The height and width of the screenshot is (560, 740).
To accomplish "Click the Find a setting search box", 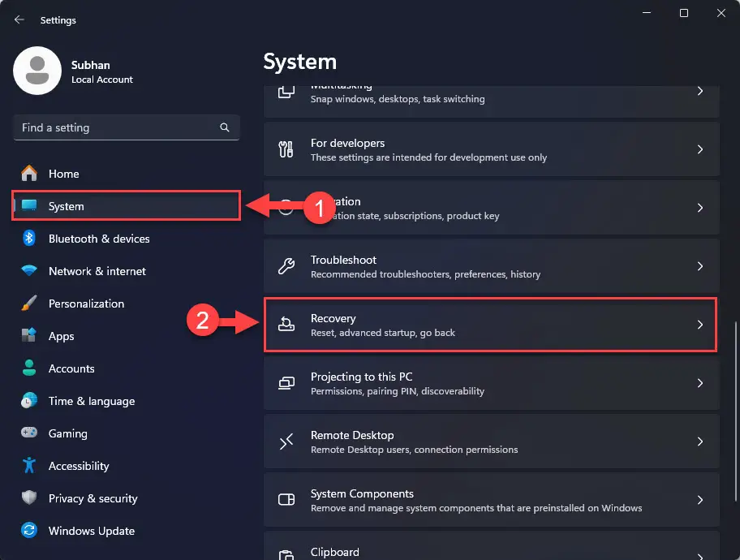I will click(x=126, y=127).
